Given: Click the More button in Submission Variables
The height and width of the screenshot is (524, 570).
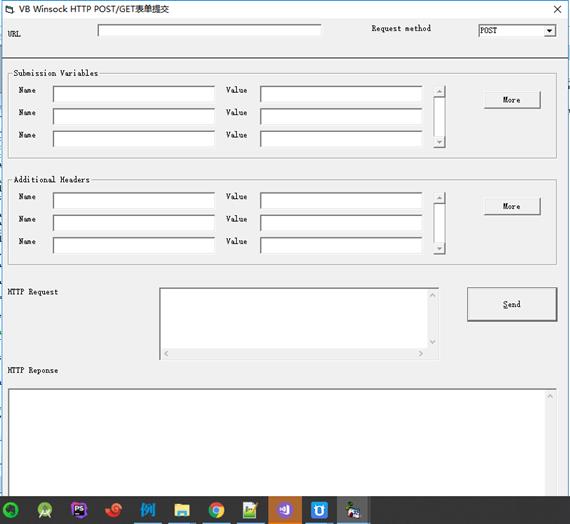Looking at the screenshot, I should [512, 100].
